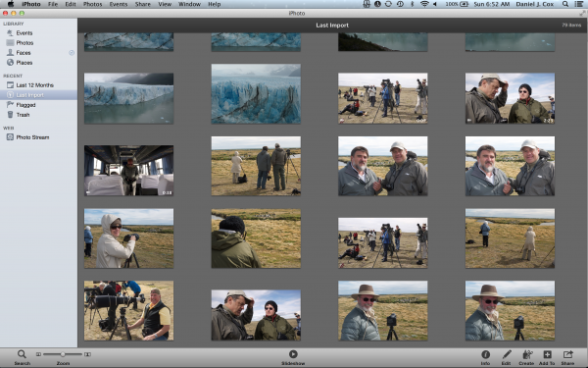Select the large blue glacier close-up photo
588x368 pixels.
(x=256, y=93)
